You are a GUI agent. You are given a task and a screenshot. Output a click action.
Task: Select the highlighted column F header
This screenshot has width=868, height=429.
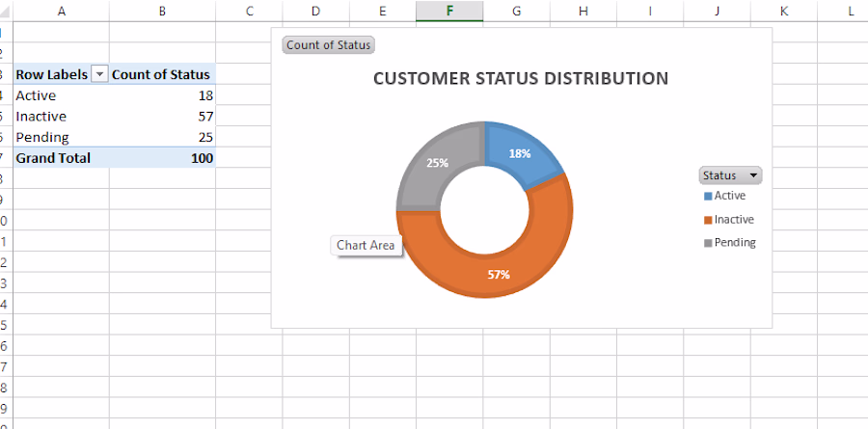coord(449,11)
